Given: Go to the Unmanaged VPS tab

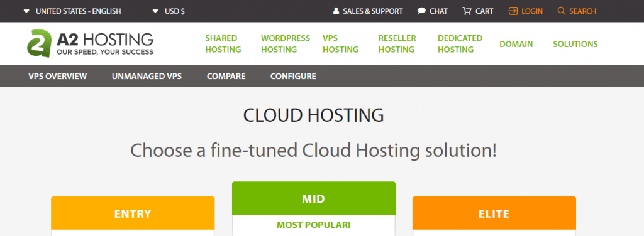Looking at the screenshot, I should point(147,76).
